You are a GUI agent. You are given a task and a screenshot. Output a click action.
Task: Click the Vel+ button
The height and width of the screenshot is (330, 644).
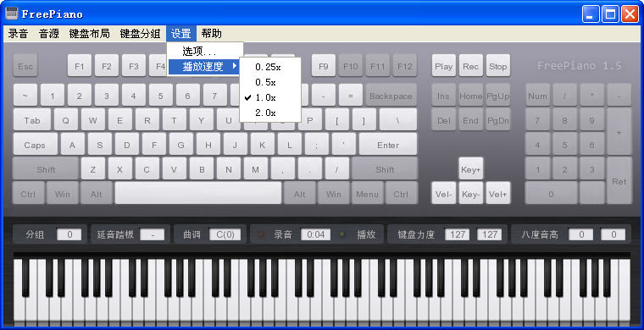497,193
